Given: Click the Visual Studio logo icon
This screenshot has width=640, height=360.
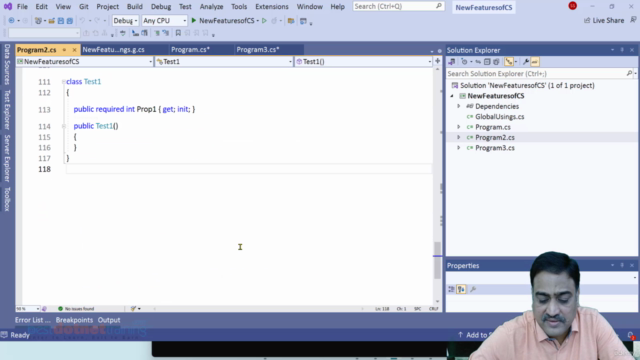Looking at the screenshot, I should 8,7.
